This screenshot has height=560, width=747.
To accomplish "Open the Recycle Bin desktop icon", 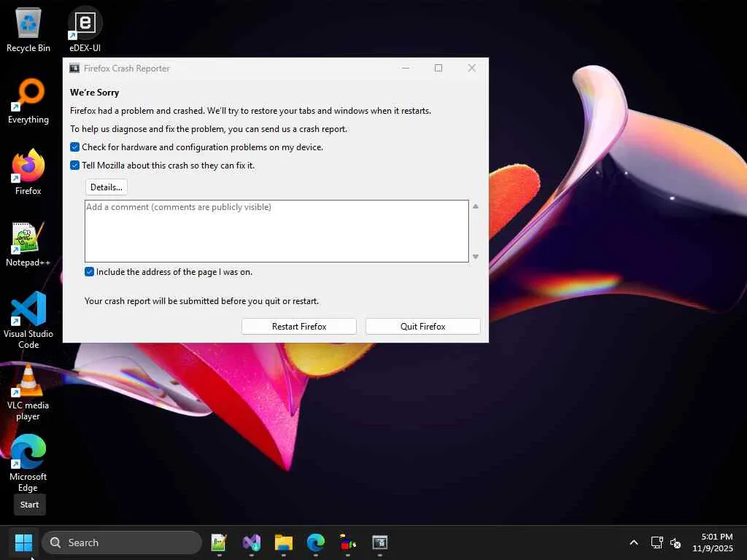I will [28, 30].
